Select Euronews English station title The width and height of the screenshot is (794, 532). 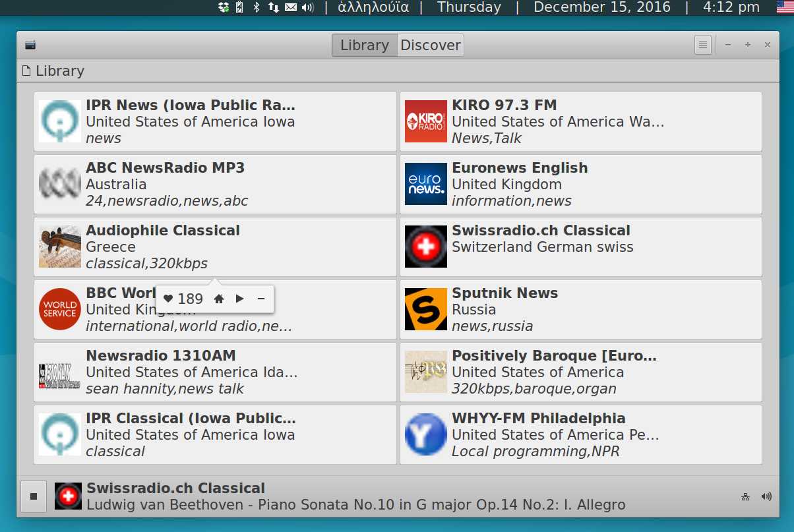[x=520, y=168]
